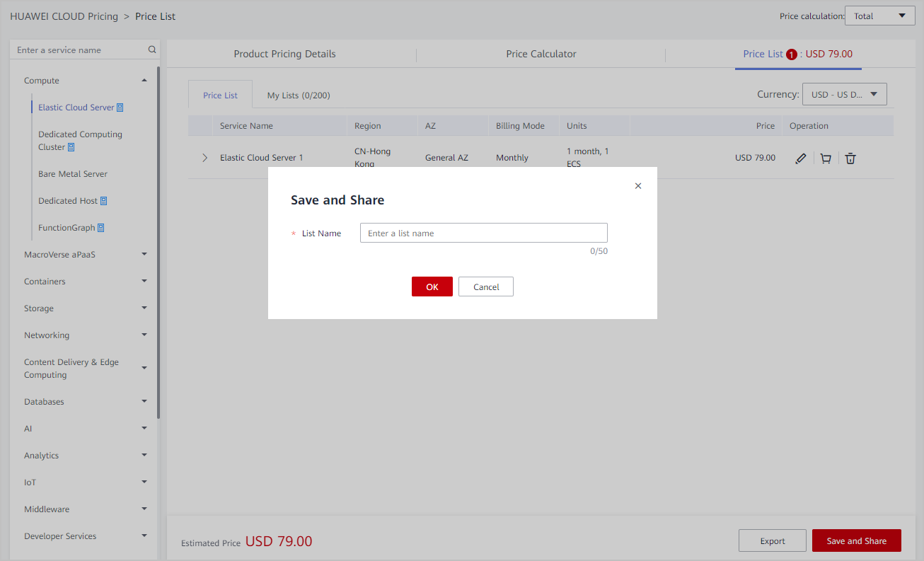The height and width of the screenshot is (561, 924).
Task: Close the Save and Share dialog
Action: tap(638, 186)
